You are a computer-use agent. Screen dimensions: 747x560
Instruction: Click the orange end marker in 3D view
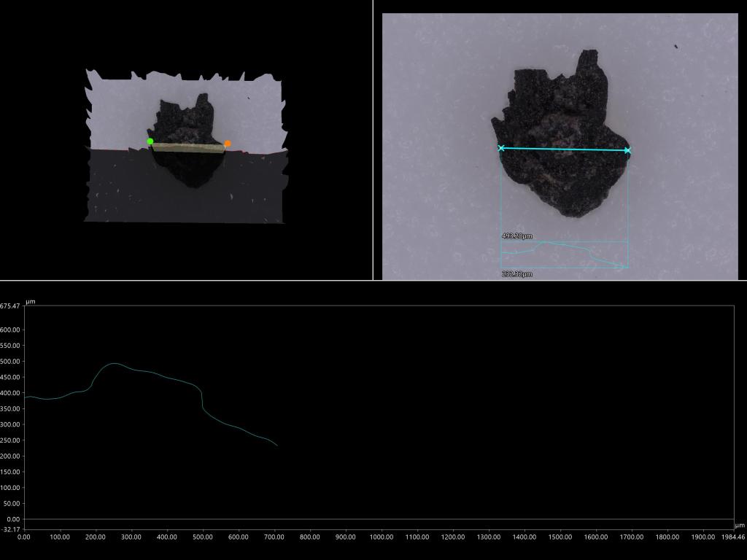pos(228,144)
